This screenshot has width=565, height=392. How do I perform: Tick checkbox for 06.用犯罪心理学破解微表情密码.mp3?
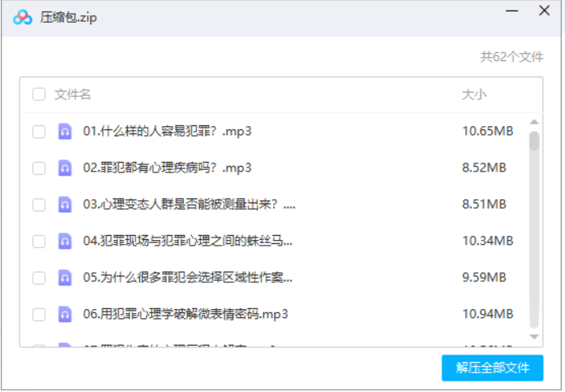coord(39,314)
